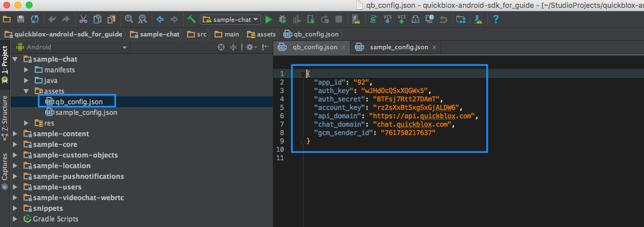644x227 pixels.
Task: Click the src breadcrumb
Action: point(197,34)
